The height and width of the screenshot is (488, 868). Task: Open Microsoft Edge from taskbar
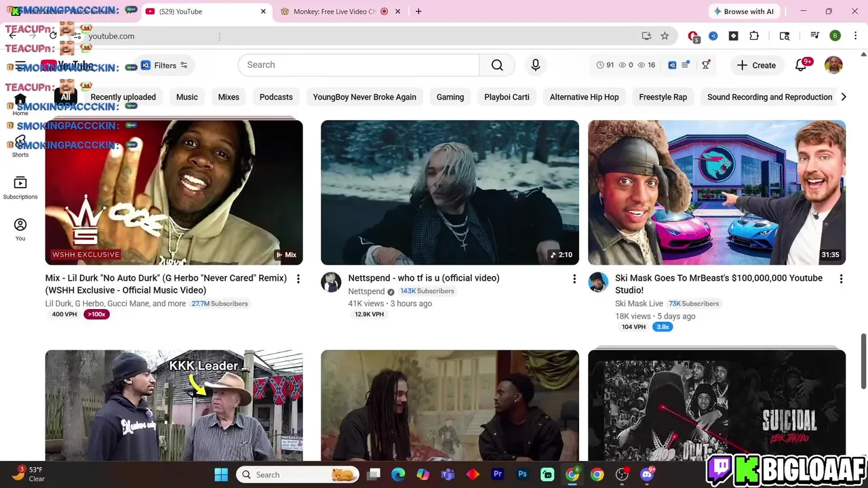[398, 474]
